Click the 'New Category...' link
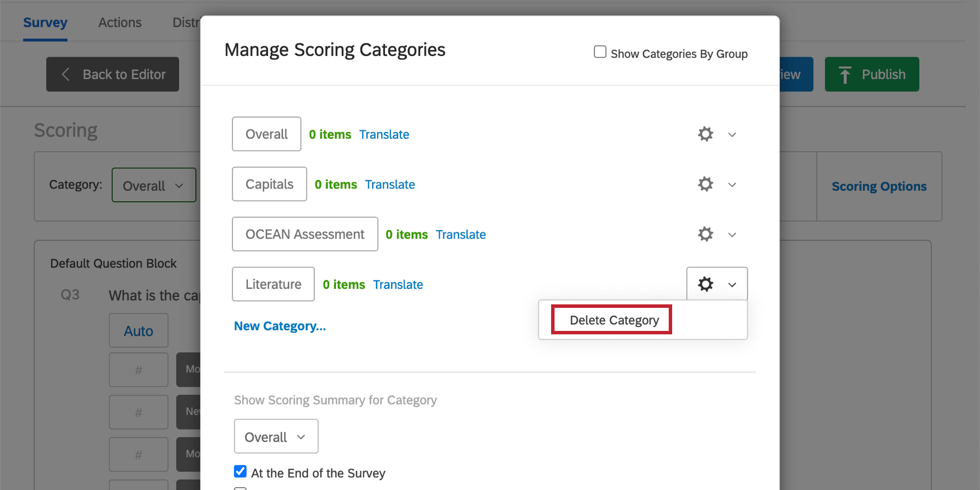Viewport: 980px width, 490px height. pos(279,326)
